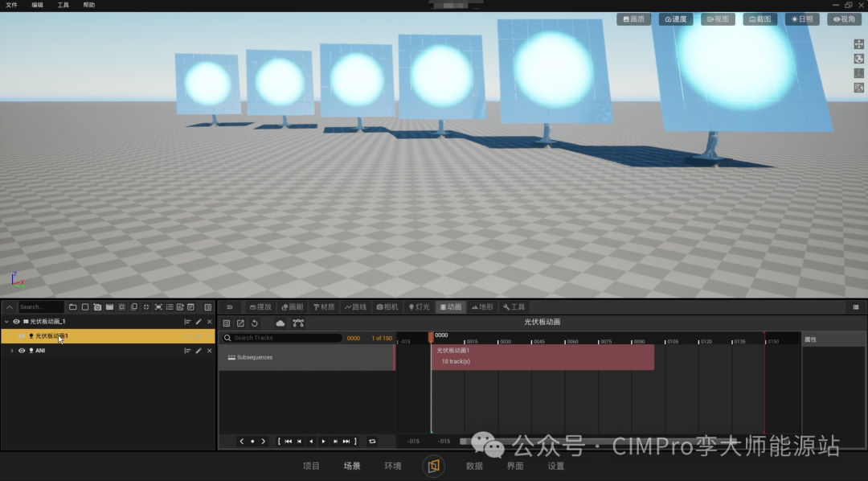Open the 画质 quality dropdown
Screen dimensions: 868x481
634,18
